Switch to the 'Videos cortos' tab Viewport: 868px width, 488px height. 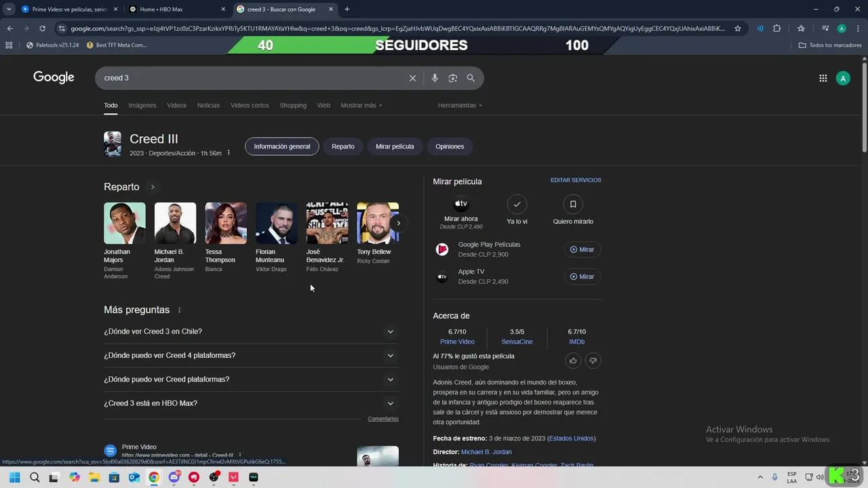pos(250,105)
